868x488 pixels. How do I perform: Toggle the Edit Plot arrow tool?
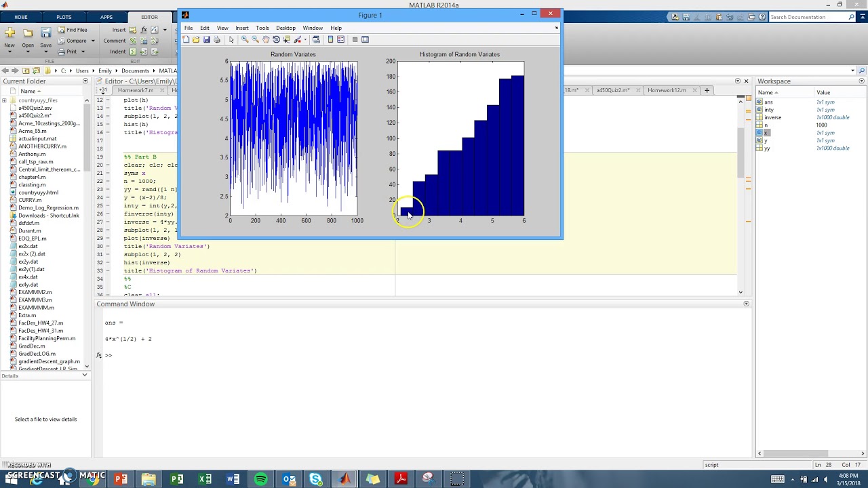pyautogui.click(x=231, y=39)
